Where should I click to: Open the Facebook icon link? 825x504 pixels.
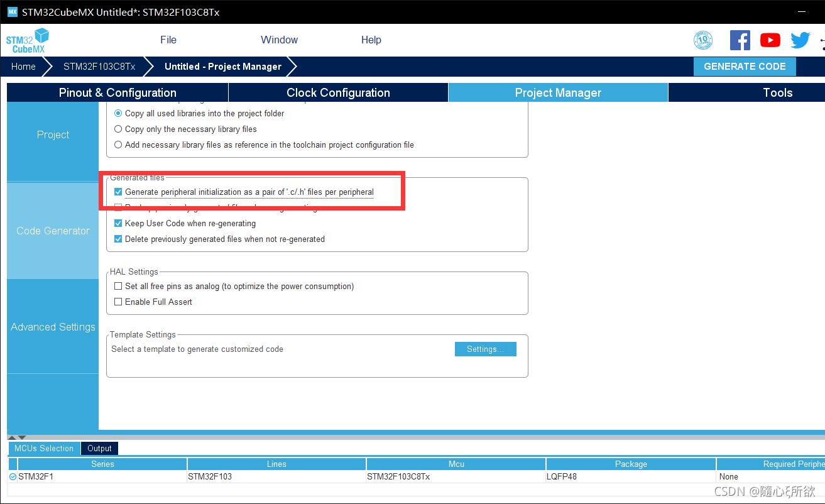tap(740, 40)
